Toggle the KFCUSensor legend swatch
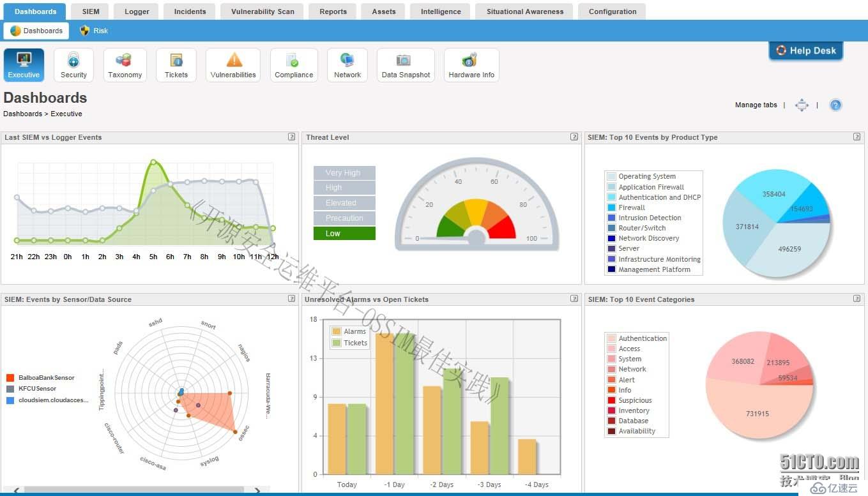This screenshot has height=496, width=868. point(10,389)
